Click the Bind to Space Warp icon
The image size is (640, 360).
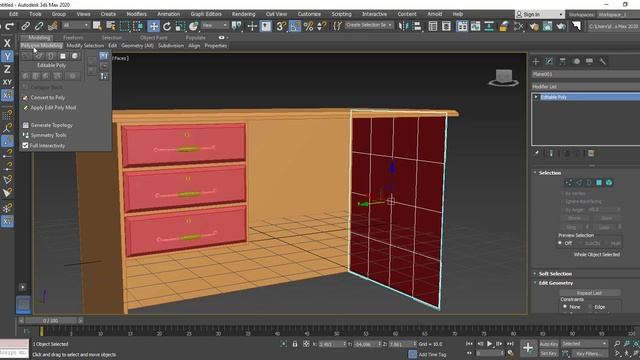[52, 27]
